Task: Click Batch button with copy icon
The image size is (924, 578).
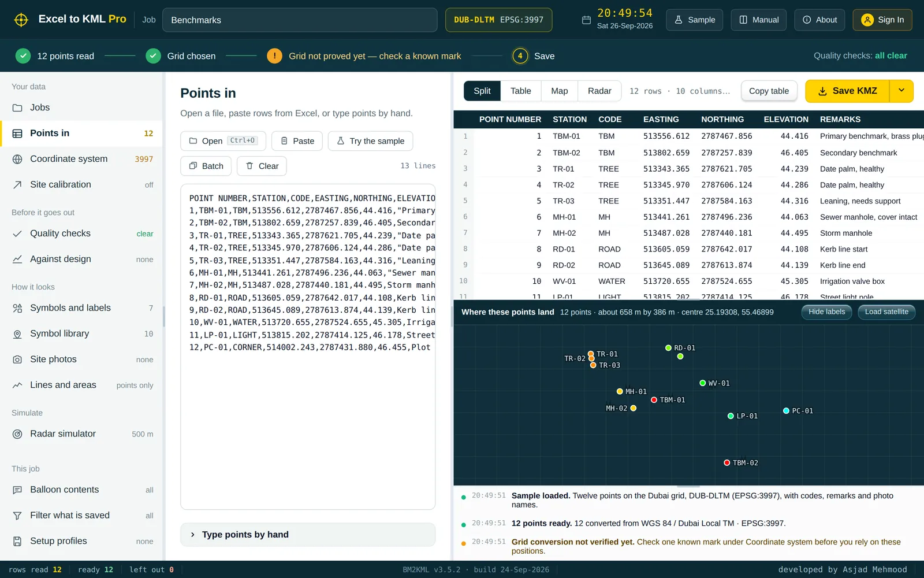Action: tap(206, 166)
